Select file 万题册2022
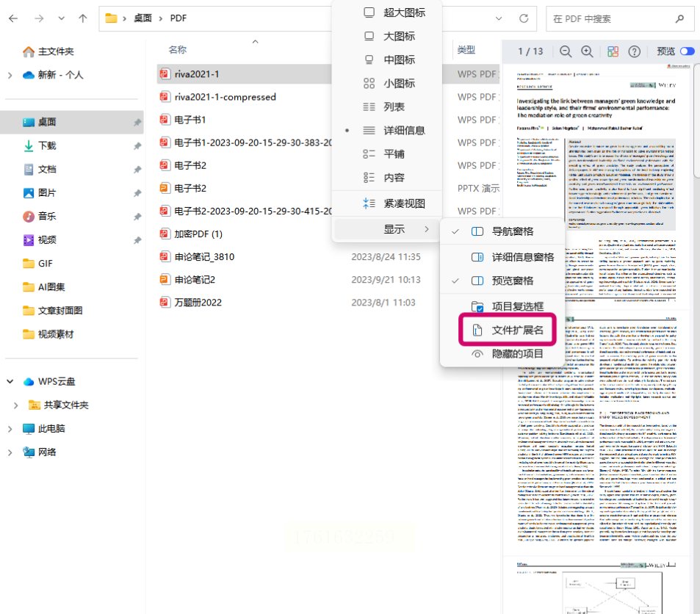 (198, 303)
